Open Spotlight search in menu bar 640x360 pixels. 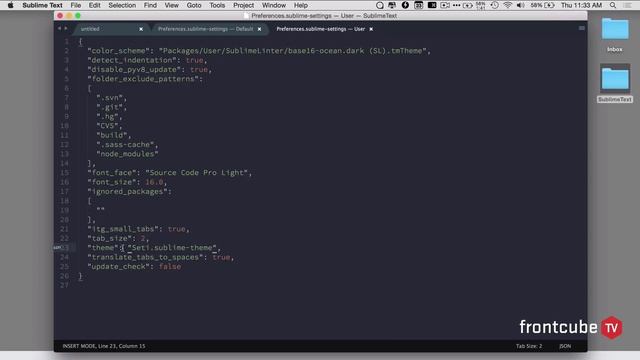pyautogui.click(x=613, y=5)
